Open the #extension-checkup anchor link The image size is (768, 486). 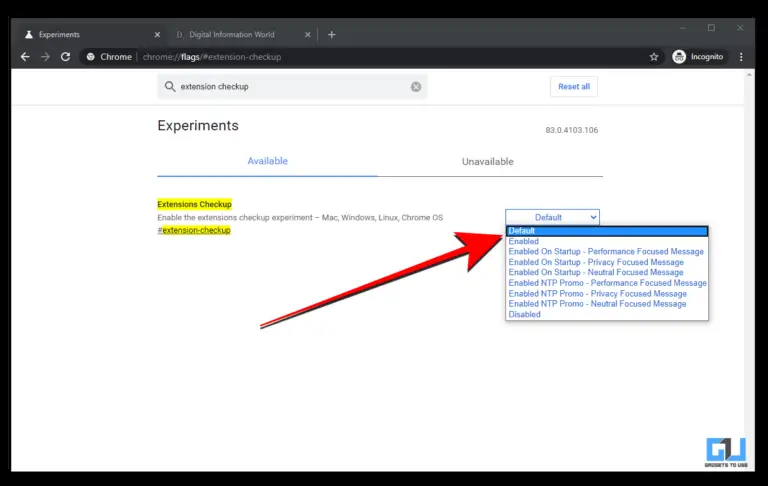[x=195, y=230]
